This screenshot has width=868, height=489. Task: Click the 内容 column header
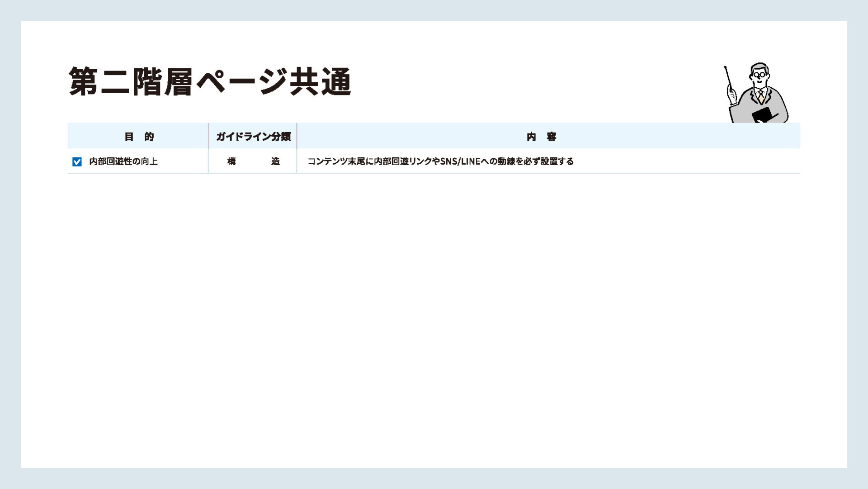point(541,137)
